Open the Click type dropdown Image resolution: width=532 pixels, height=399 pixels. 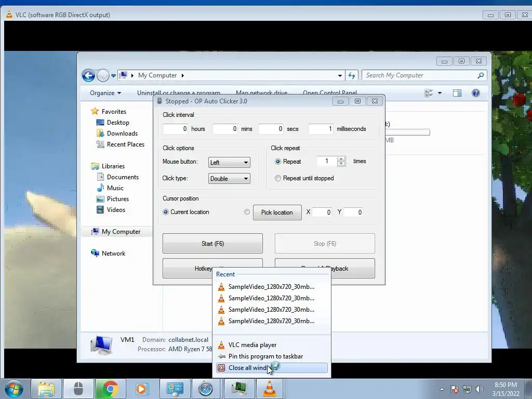tap(229, 179)
